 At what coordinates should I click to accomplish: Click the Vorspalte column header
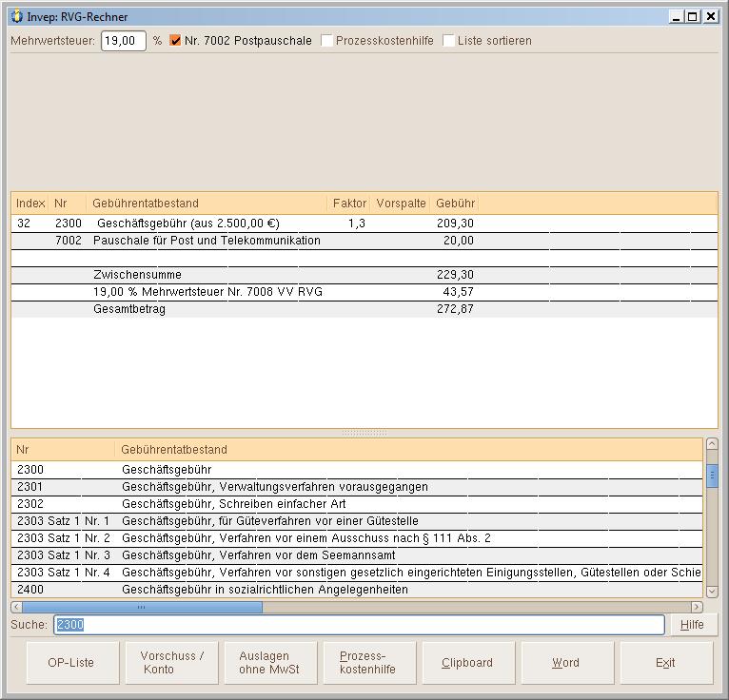pyautogui.click(x=401, y=203)
